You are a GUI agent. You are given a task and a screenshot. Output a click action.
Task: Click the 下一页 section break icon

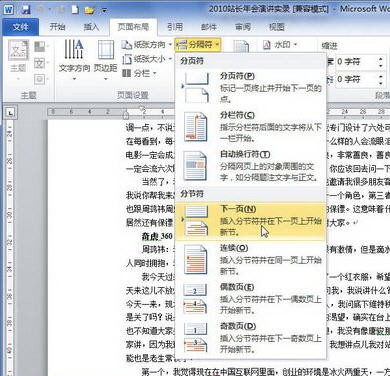tap(196, 220)
